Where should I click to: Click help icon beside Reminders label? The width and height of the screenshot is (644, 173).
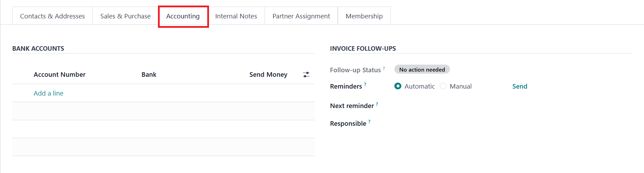point(365,84)
